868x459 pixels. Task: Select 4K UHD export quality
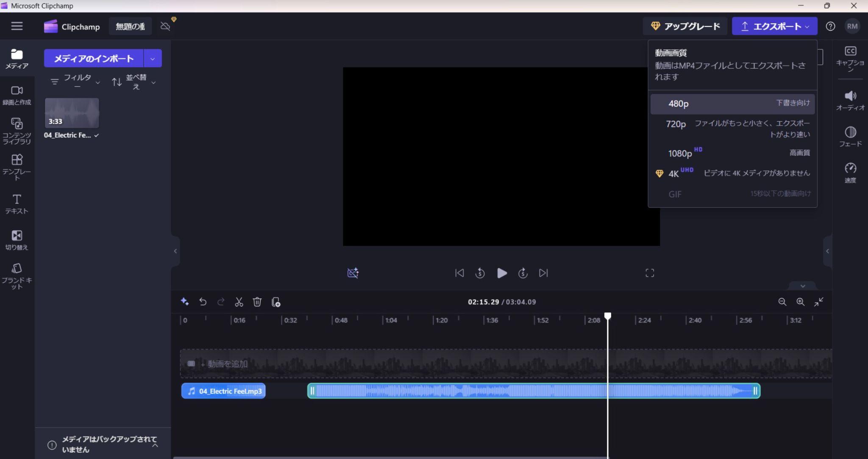pyautogui.click(x=732, y=173)
